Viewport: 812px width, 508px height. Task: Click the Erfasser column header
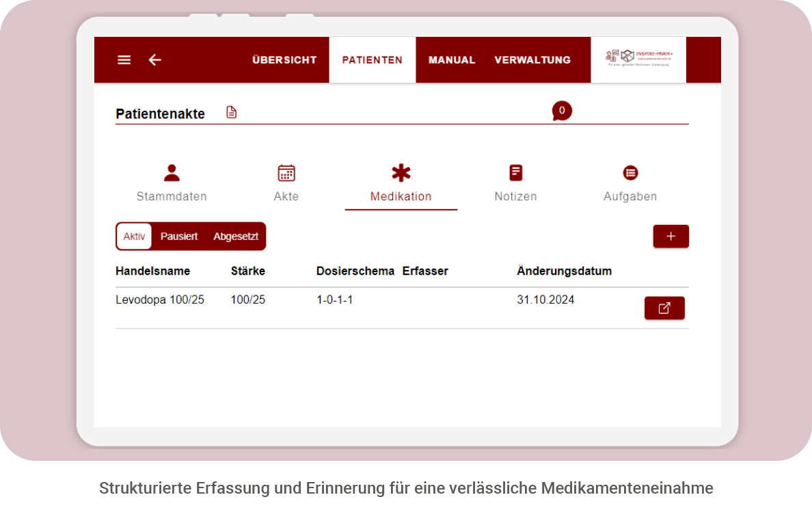[x=425, y=271]
